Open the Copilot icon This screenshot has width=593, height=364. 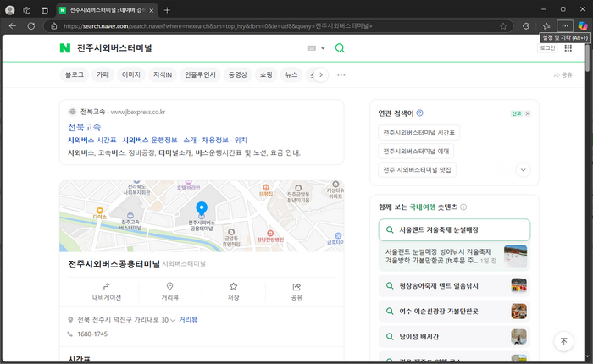pos(583,26)
